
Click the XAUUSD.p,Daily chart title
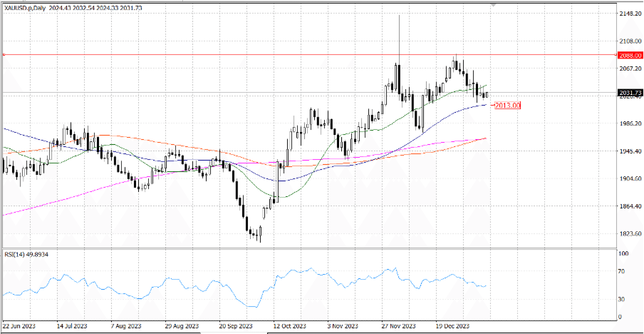pos(25,8)
